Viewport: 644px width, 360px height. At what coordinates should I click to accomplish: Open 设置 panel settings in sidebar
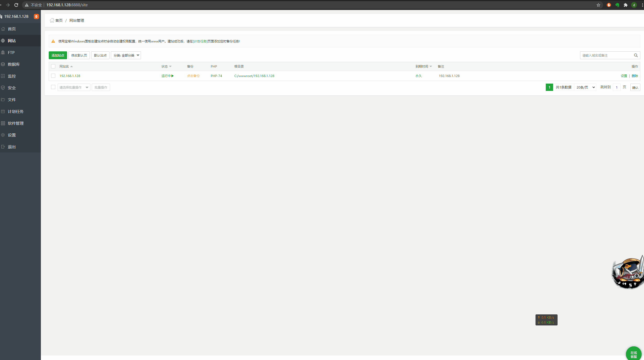pyautogui.click(x=20, y=135)
